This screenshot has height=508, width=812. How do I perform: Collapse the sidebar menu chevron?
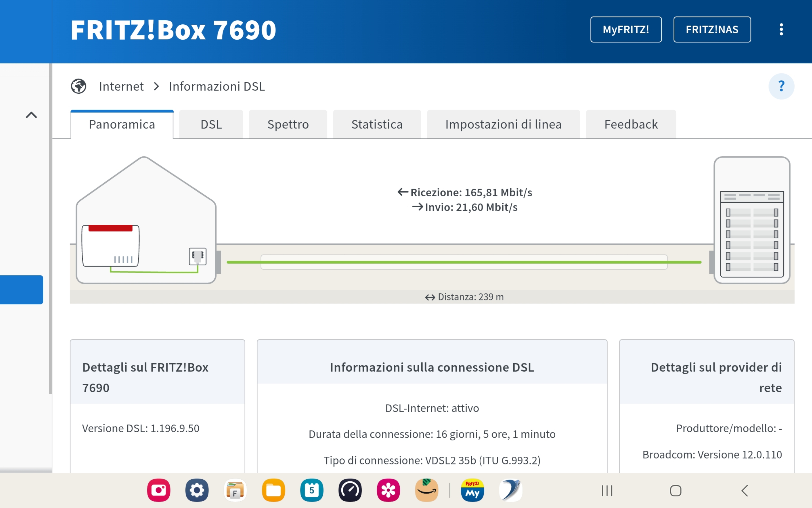pos(31,115)
